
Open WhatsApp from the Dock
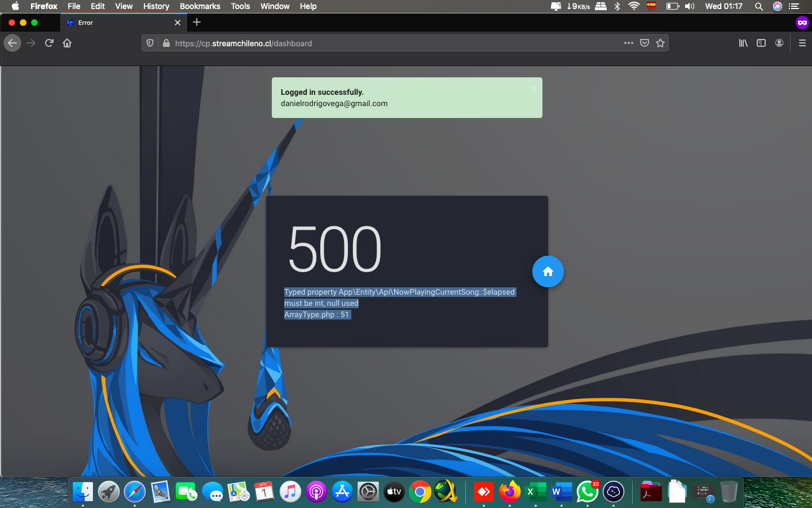[587, 492]
